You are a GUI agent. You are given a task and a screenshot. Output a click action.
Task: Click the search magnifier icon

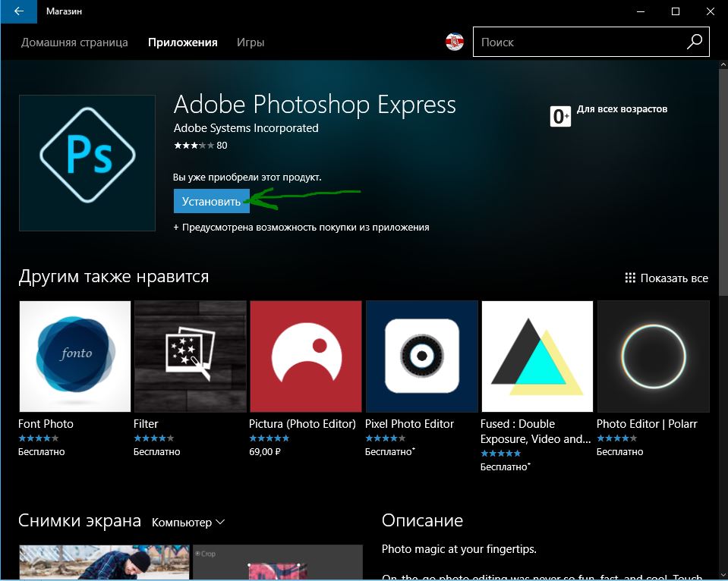[694, 42]
